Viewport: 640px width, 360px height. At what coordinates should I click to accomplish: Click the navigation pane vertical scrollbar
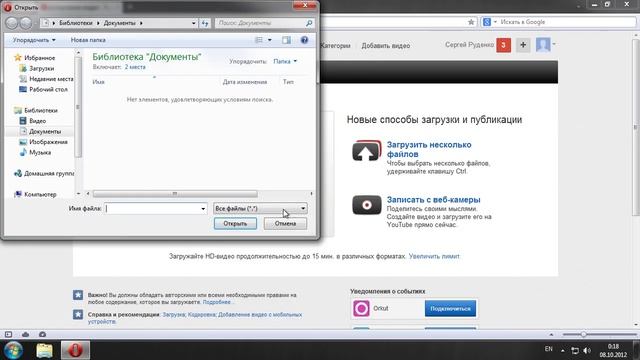pos(78,107)
